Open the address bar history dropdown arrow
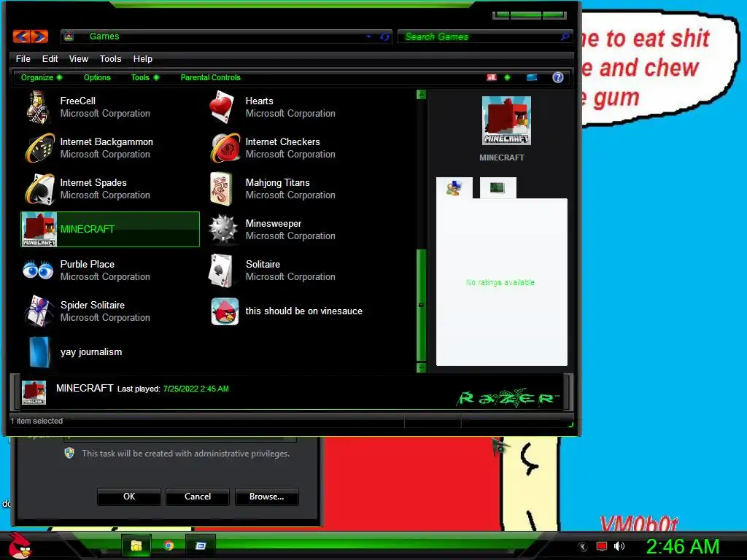This screenshot has width=747, height=560. pos(368,36)
